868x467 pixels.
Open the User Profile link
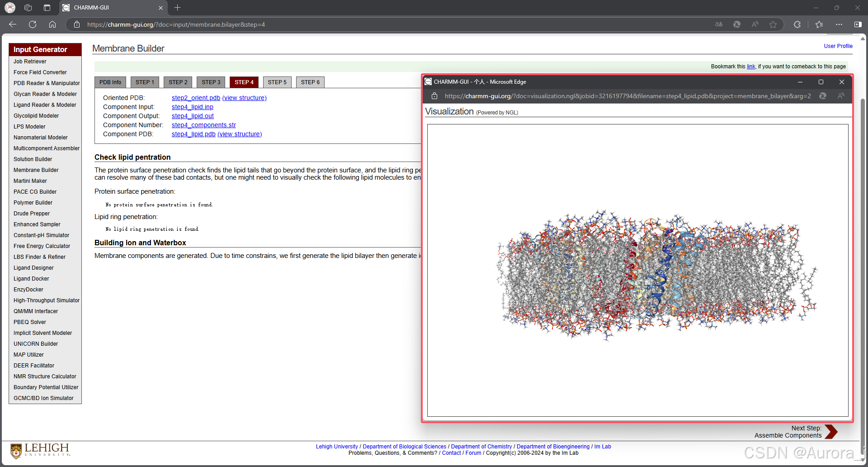click(838, 46)
